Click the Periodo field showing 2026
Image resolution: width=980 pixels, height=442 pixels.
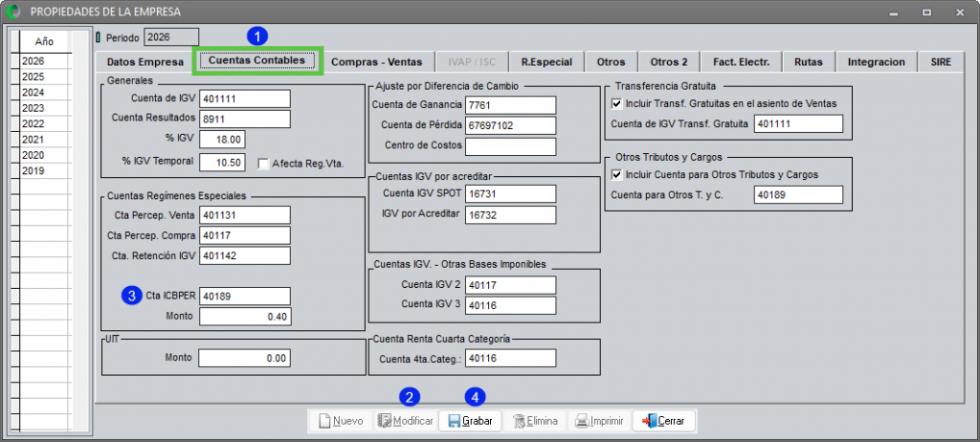pos(171,37)
